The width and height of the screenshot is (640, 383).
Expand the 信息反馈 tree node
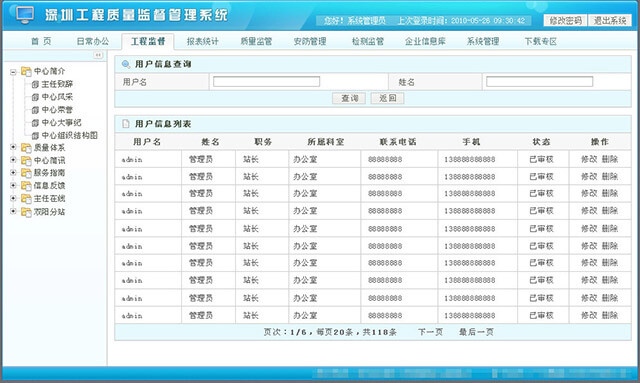(x=13, y=185)
